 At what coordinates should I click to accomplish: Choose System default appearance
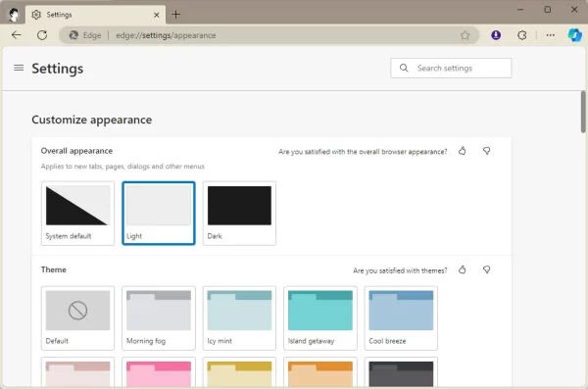77,213
